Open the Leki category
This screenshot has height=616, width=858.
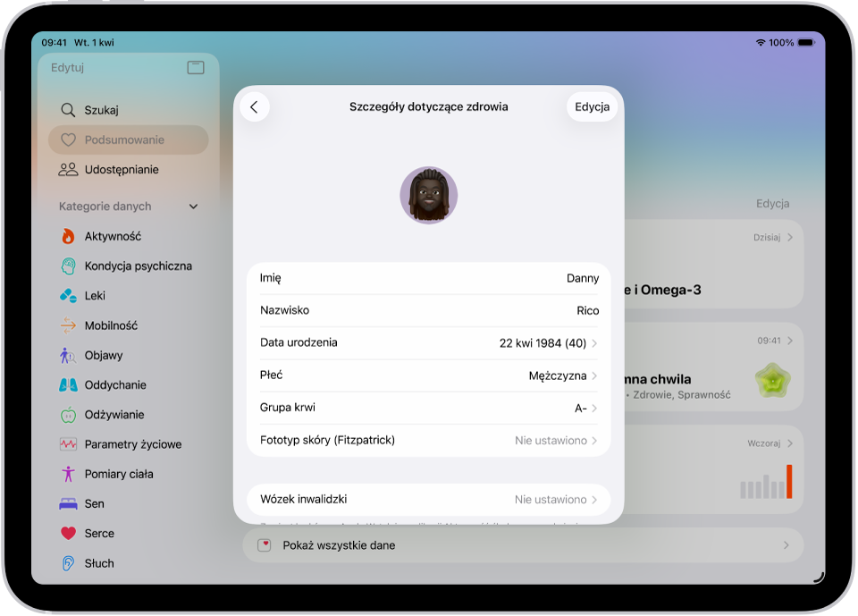pyautogui.click(x=129, y=296)
